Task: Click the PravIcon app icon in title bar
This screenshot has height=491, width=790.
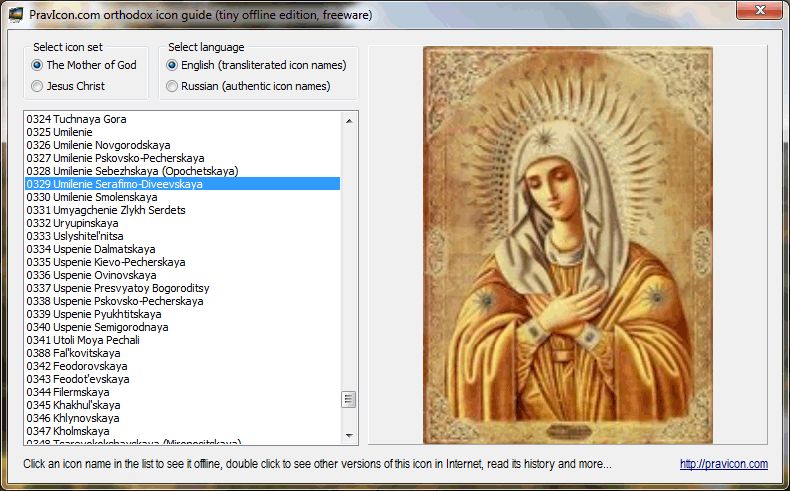Action: tap(16, 14)
